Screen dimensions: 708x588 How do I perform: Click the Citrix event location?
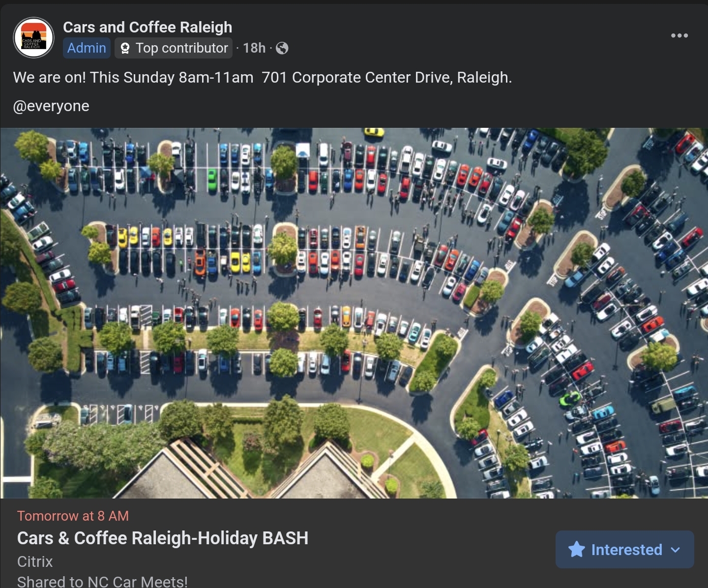(x=35, y=561)
